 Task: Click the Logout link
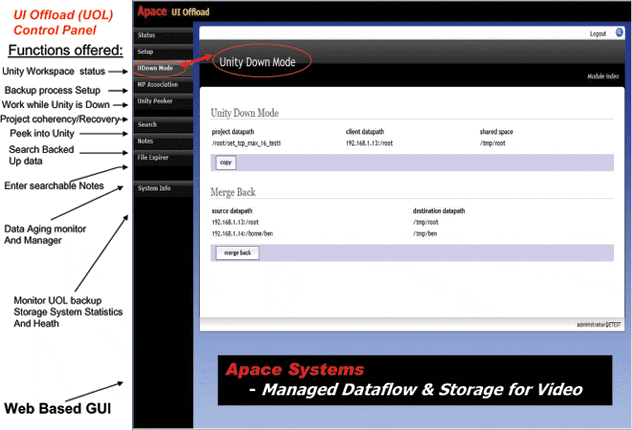pyautogui.click(x=598, y=34)
